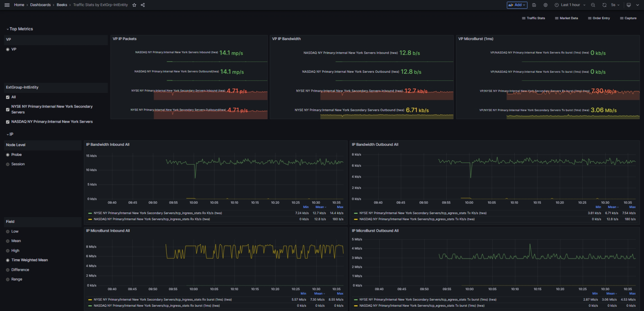
Task: Refresh the dashboard now
Action: click(x=604, y=5)
